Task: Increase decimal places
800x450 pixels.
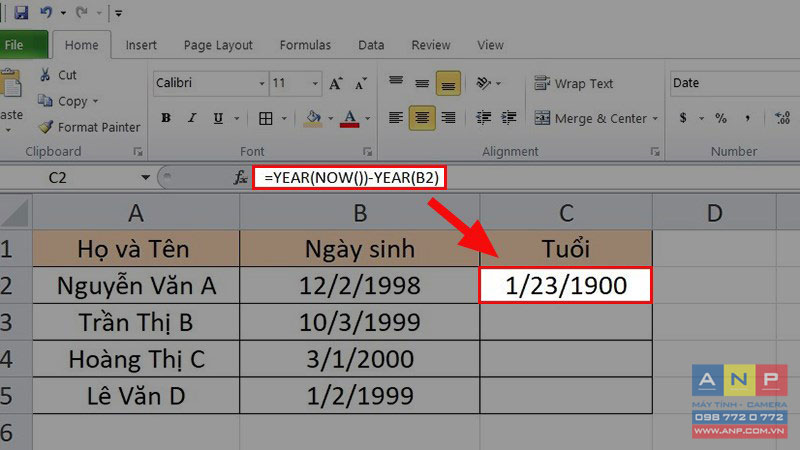Action: tap(783, 118)
